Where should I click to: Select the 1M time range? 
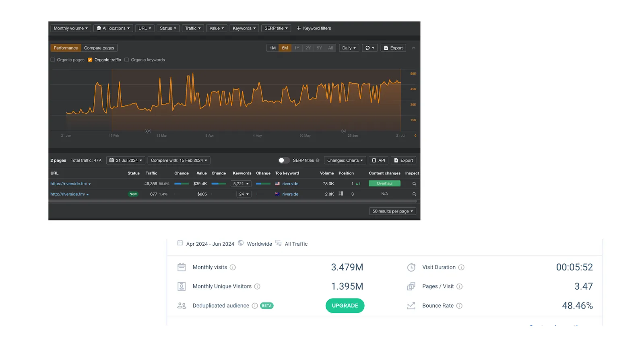point(272,48)
